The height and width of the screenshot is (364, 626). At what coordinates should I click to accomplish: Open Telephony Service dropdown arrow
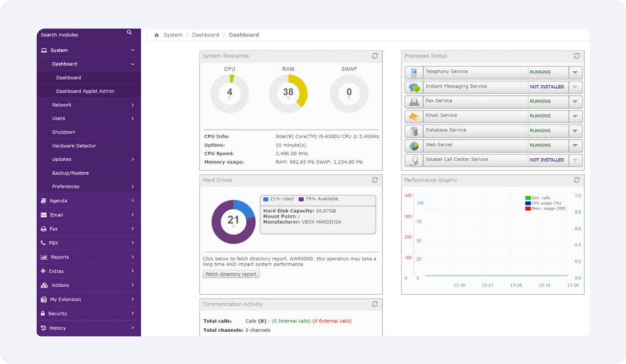575,73
